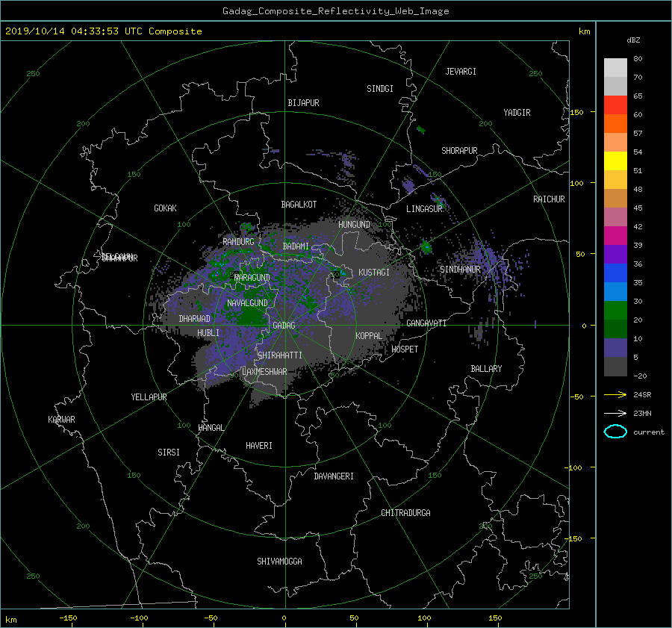The width and height of the screenshot is (672, 628).
Task: Click the SHIVAMOGGA label on map
Action: (279, 562)
